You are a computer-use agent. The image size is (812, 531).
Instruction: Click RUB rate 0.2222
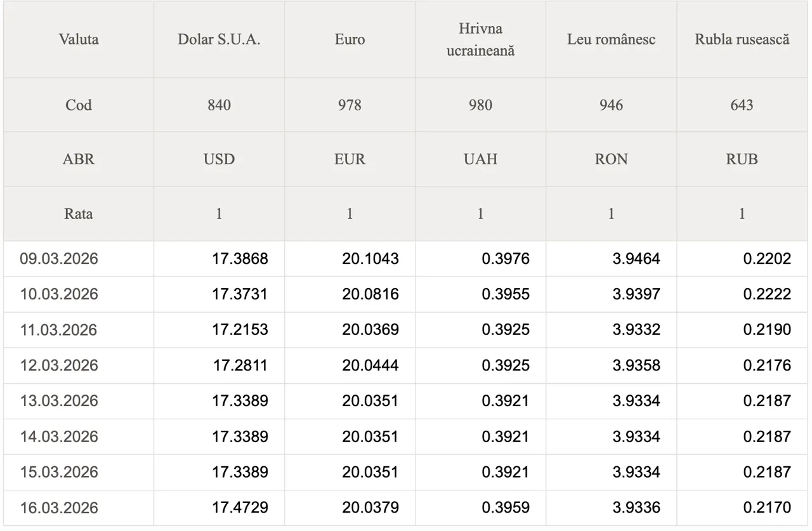767,294
